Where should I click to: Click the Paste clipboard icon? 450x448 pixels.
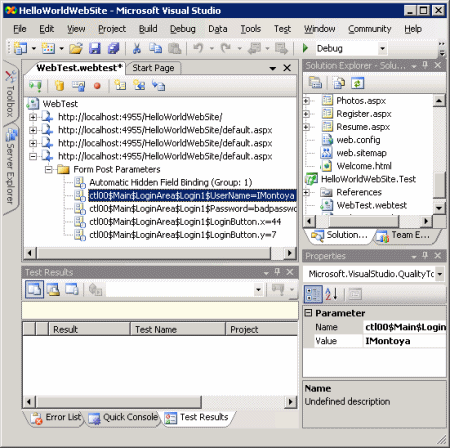point(174,49)
